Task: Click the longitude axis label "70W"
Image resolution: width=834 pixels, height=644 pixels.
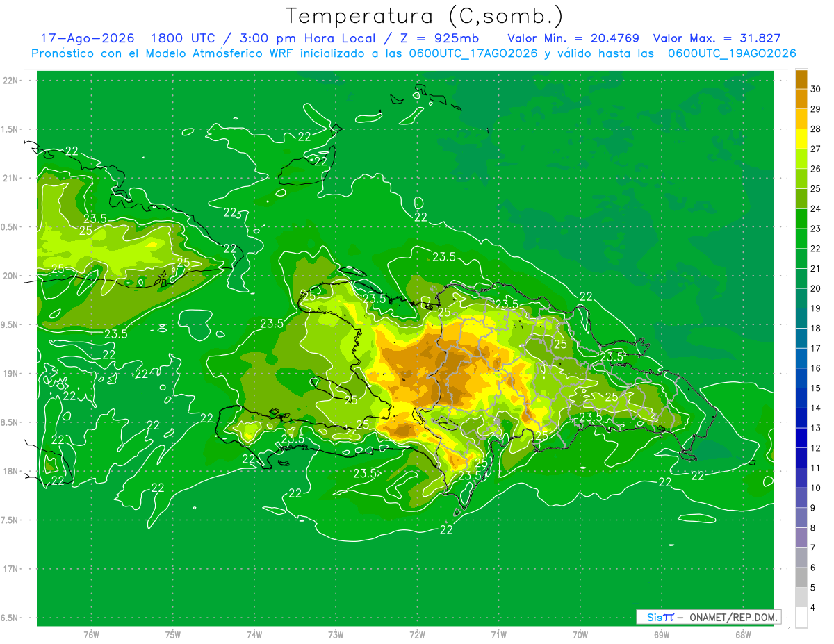Action: [580, 635]
